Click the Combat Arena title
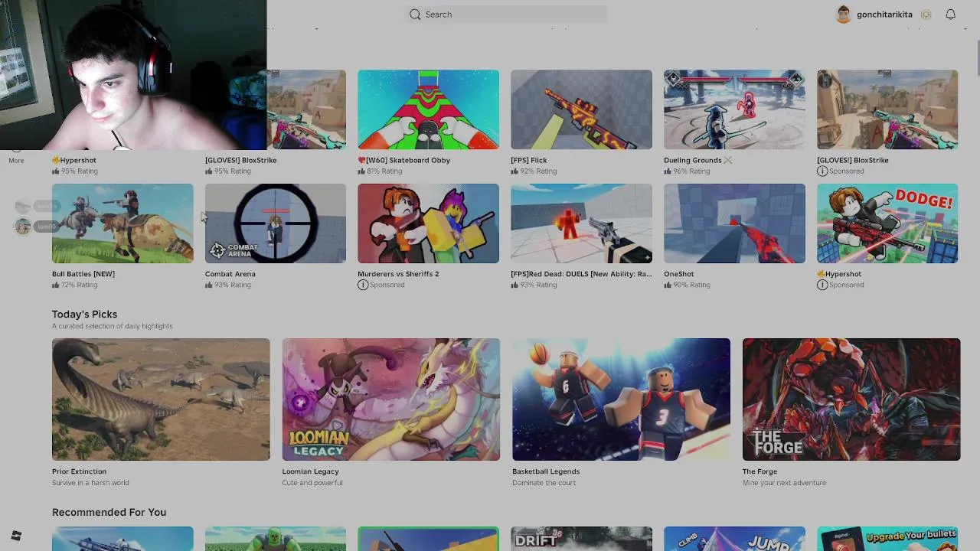 point(230,274)
